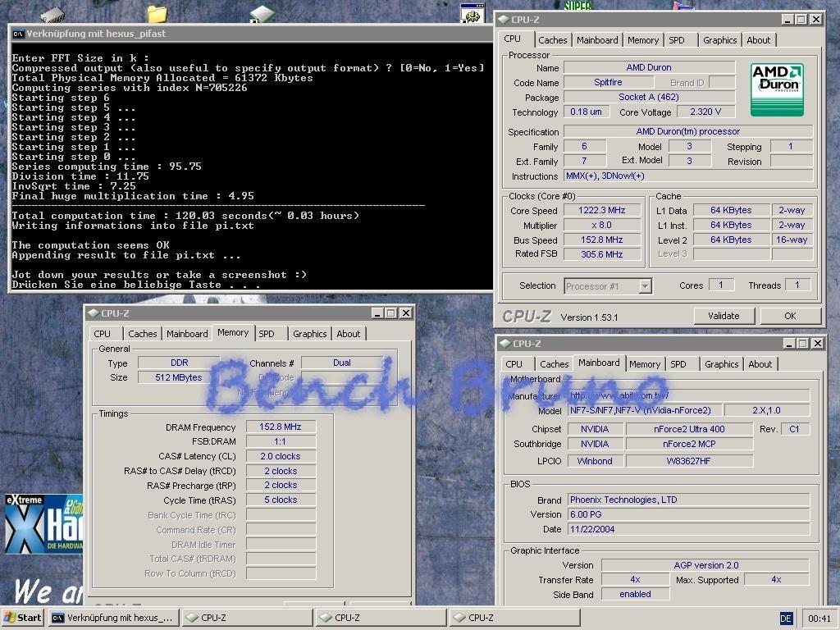Viewport: 840px width, 630px height.
Task: Click the Cycle Time 5 clocks value
Action: [x=281, y=500]
